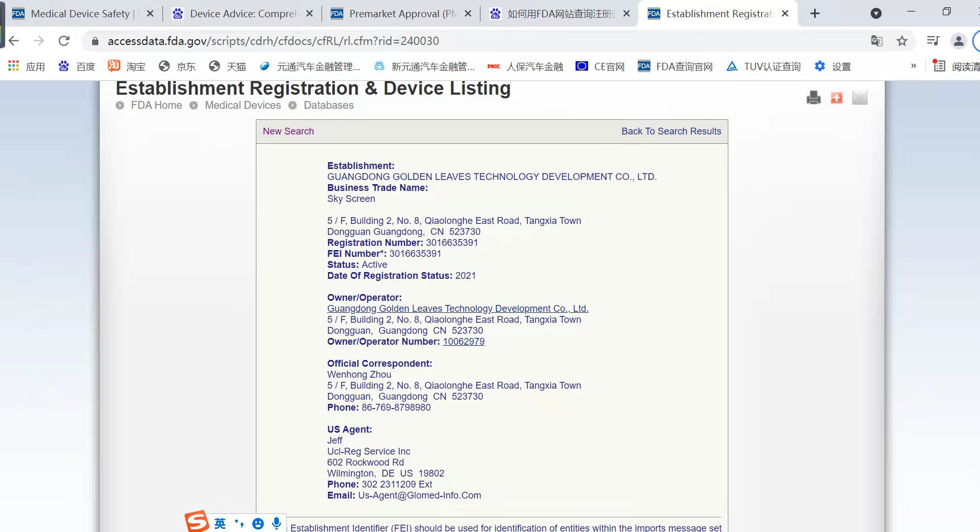Click the printer icon on the page
Screen dimensions: 980x532
tap(813, 98)
